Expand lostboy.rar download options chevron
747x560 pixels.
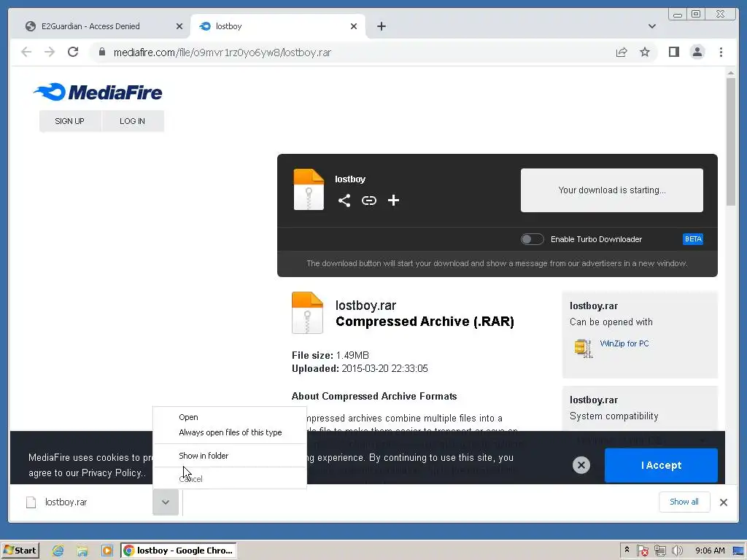click(166, 502)
